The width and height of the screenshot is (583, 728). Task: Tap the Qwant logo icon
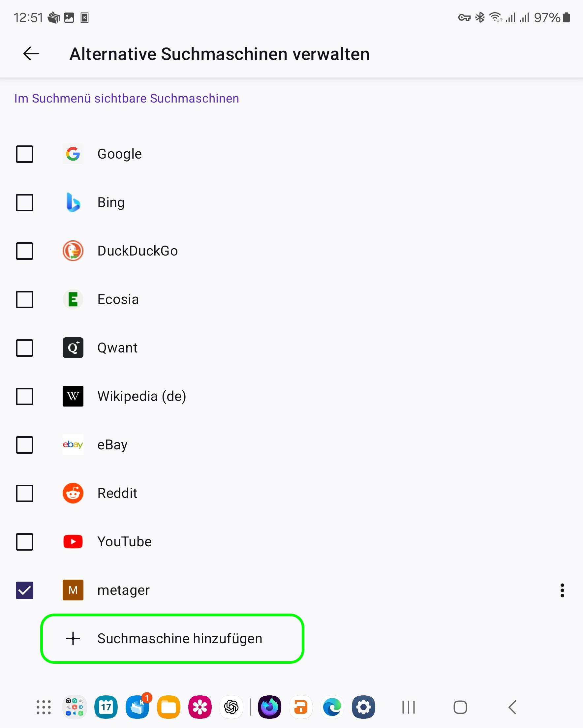[73, 348]
